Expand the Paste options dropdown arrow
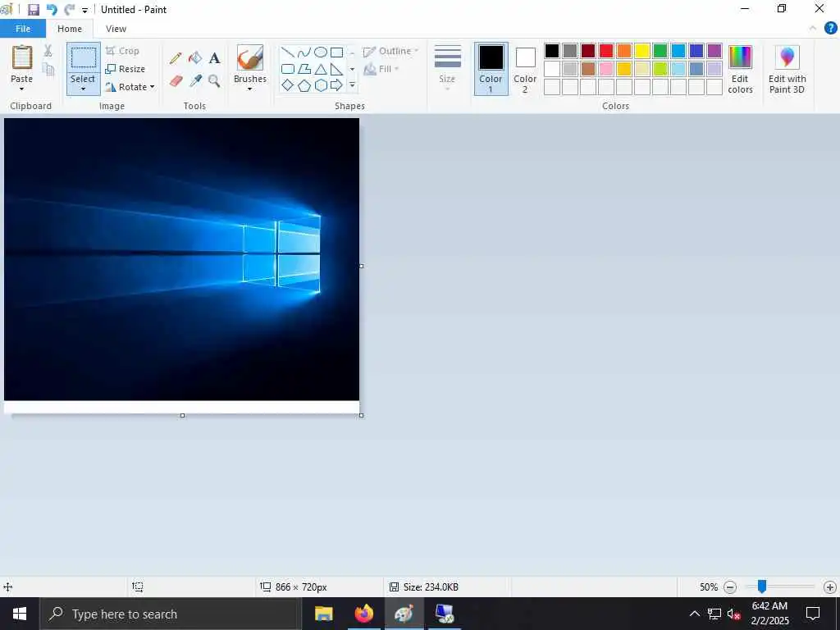Screen dimensions: 840x630 [x=22, y=84]
